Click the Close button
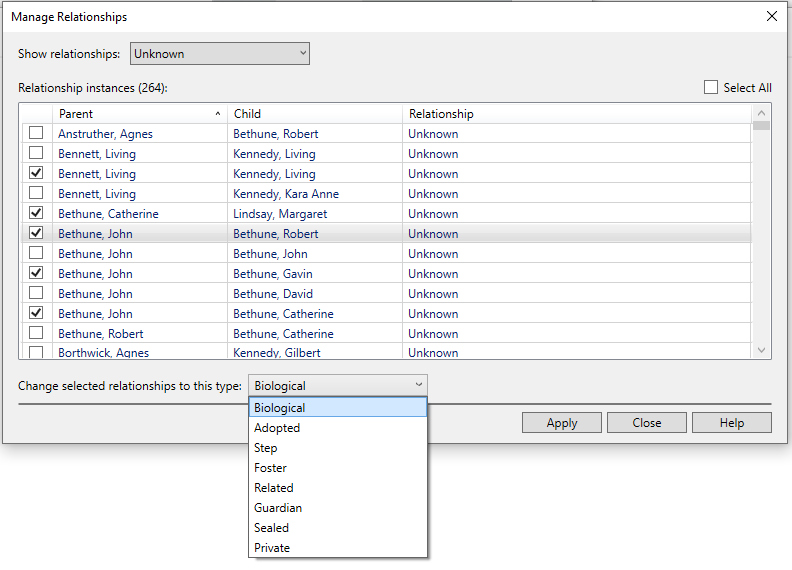This screenshot has width=792, height=570. pyautogui.click(x=647, y=423)
